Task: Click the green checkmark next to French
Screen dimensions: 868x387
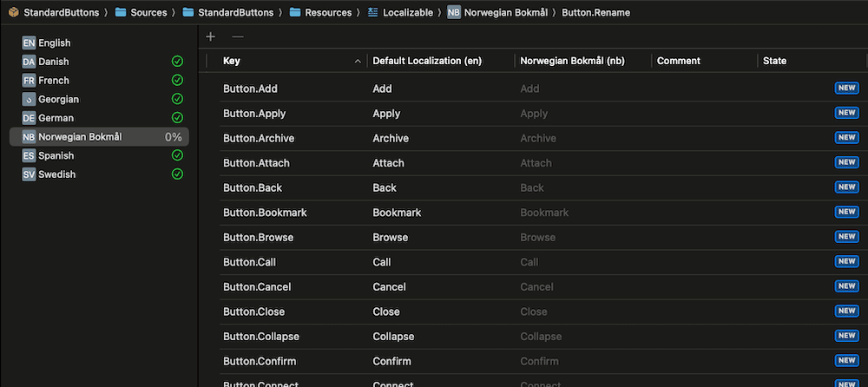Action: (x=177, y=81)
